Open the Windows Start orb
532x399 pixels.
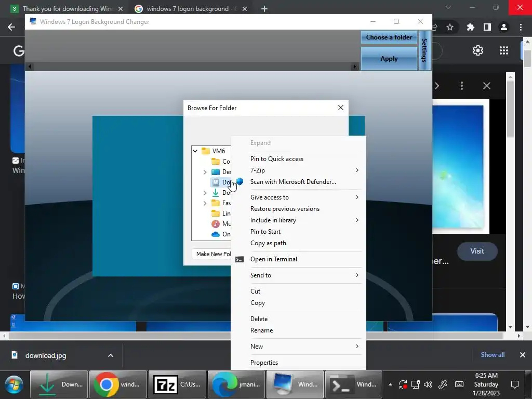click(14, 385)
